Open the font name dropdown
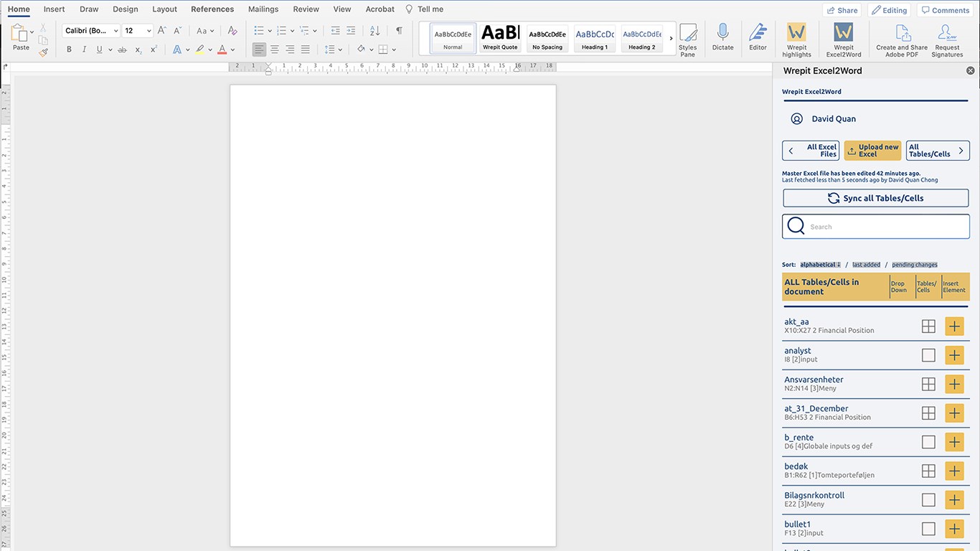The image size is (980, 551). (116, 31)
